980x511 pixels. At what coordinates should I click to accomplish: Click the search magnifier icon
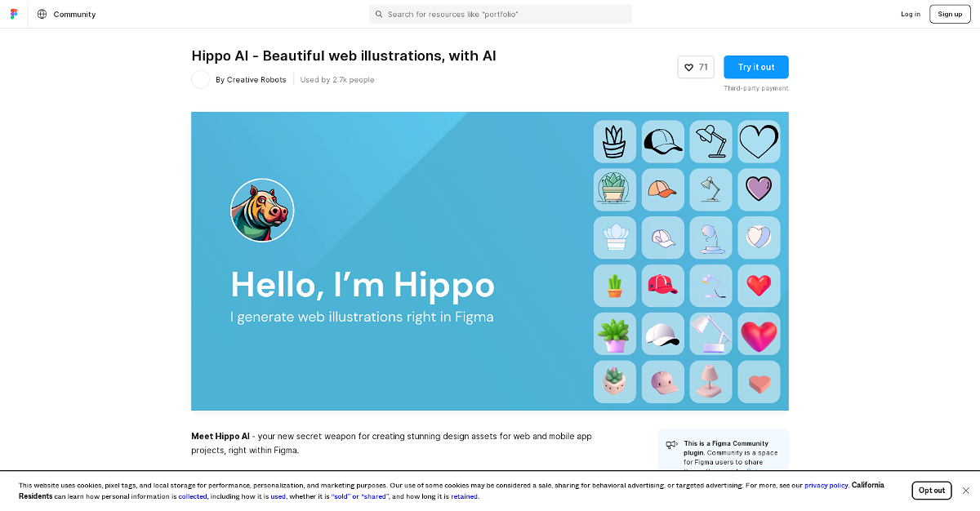[379, 14]
